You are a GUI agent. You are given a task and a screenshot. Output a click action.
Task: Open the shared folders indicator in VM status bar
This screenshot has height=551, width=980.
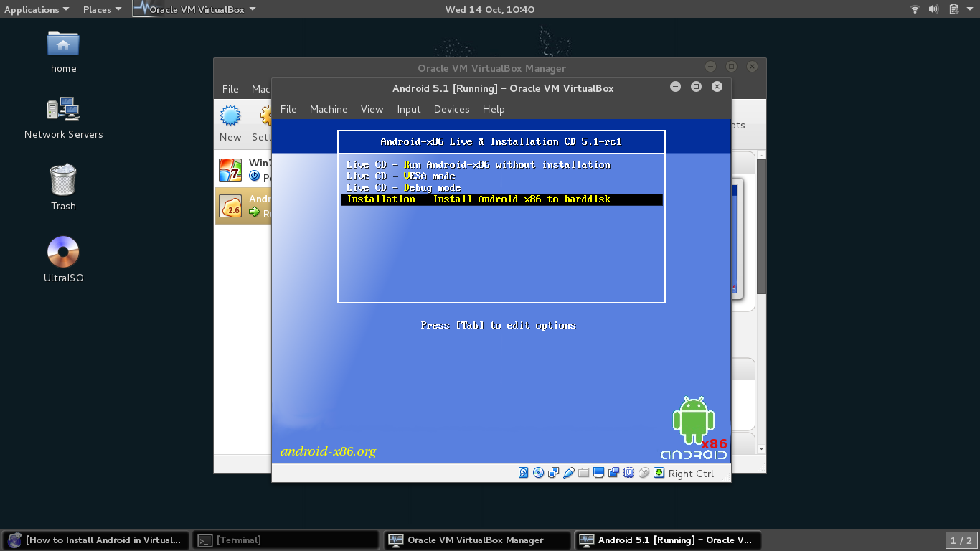pyautogui.click(x=584, y=473)
